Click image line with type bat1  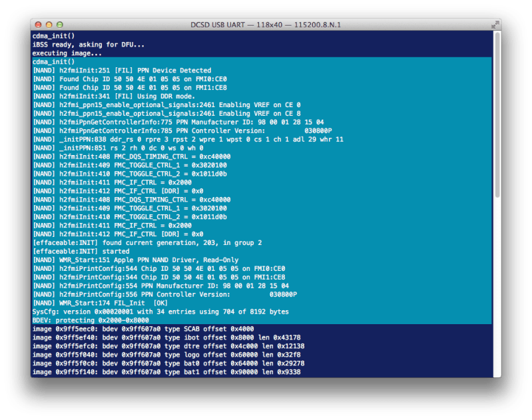point(166,372)
